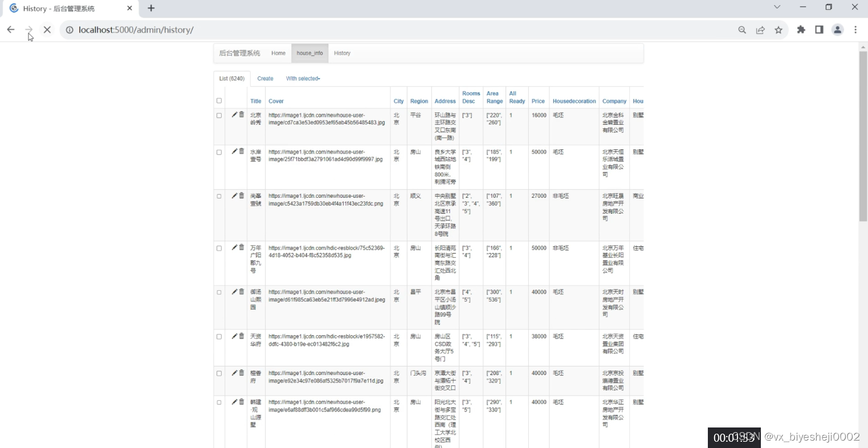The height and width of the screenshot is (448, 868).
Task: Sort by the City column header
Action: (x=398, y=101)
